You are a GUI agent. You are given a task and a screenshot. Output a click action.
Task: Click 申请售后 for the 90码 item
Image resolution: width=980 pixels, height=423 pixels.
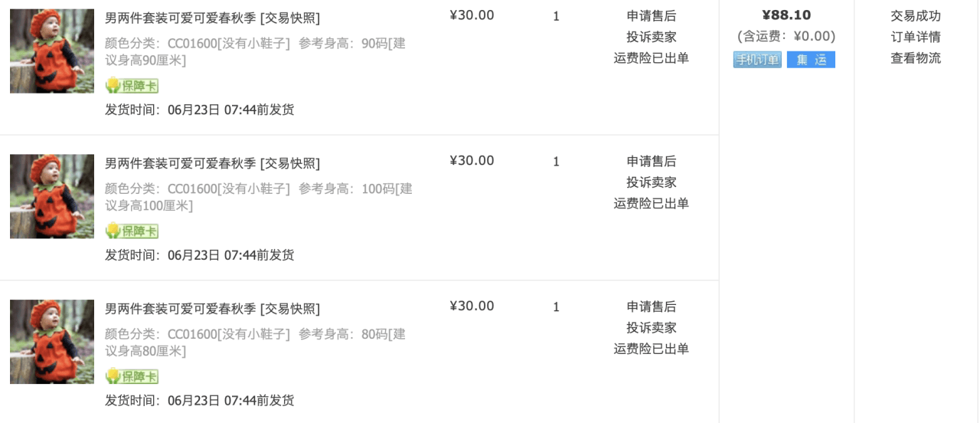click(652, 15)
